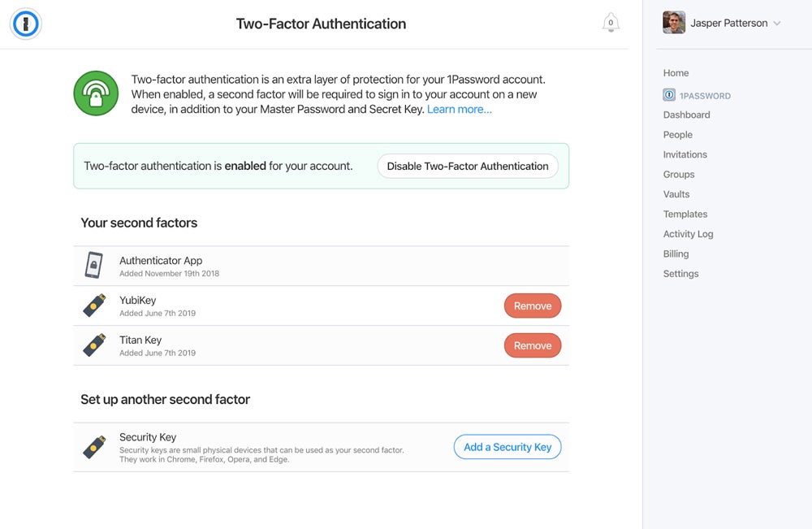Image resolution: width=812 pixels, height=529 pixels.
Task: Click the YubiKey security key icon
Action: coord(95,306)
